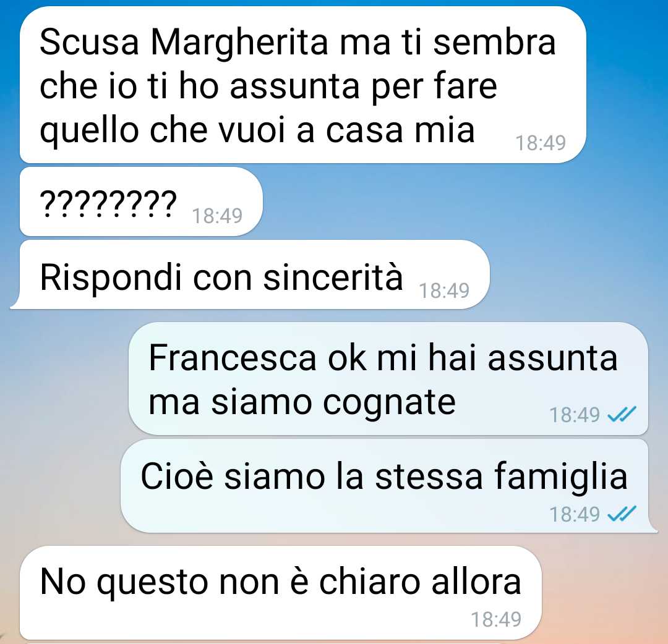Tap the 18:49 timestamp below 'chiaro allora'

click(496, 619)
